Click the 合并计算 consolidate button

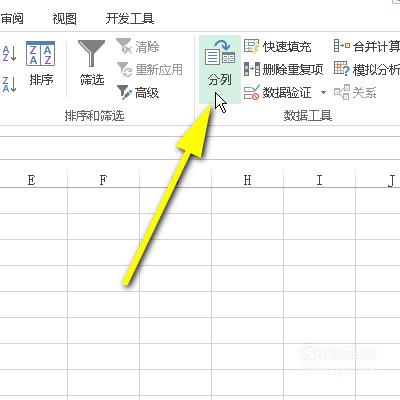click(x=367, y=46)
